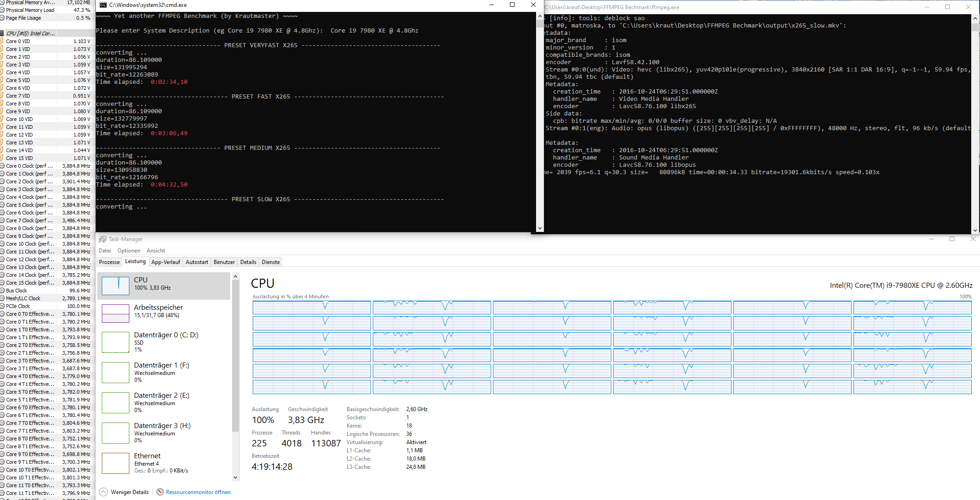The image size is (980, 500).
Task: Switch to the Prozesse tab
Action: coord(109,262)
